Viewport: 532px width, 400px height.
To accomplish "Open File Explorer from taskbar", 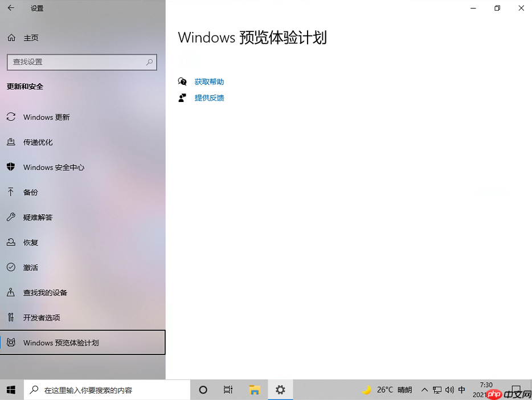I will pyautogui.click(x=255, y=390).
